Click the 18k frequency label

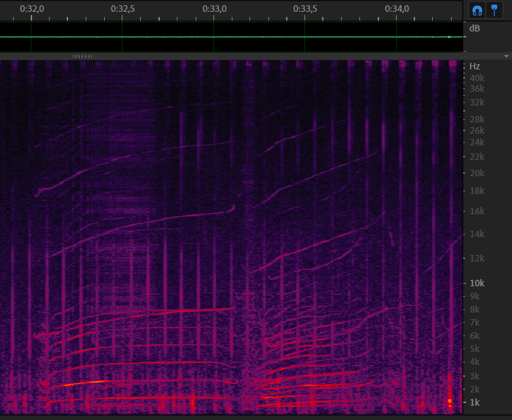[x=477, y=191]
